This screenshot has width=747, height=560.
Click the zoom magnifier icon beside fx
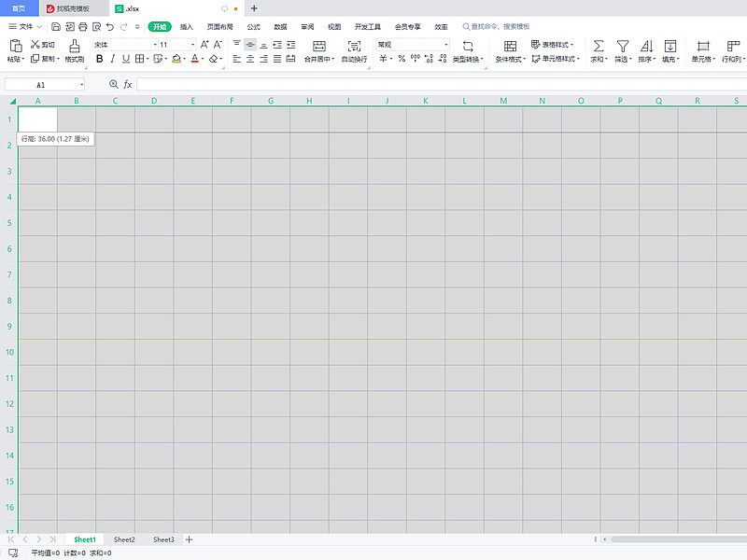coord(113,84)
